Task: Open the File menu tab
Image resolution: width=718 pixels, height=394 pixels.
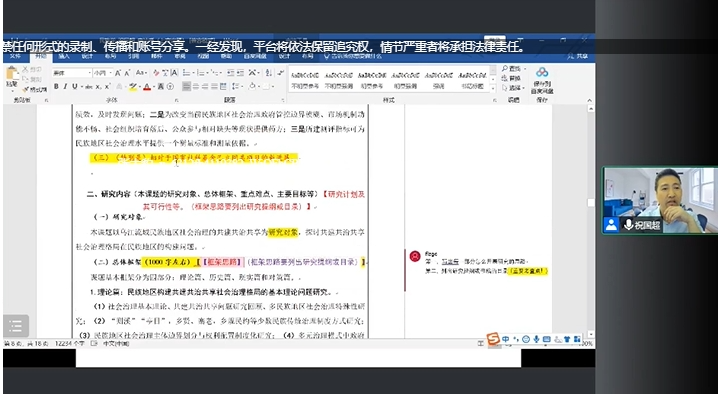Action: pyautogui.click(x=16, y=56)
